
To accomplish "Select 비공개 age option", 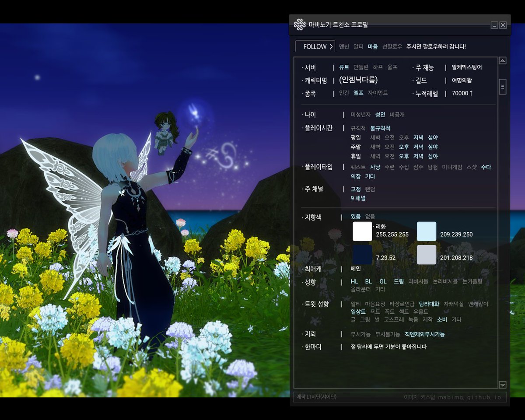I will (397, 115).
